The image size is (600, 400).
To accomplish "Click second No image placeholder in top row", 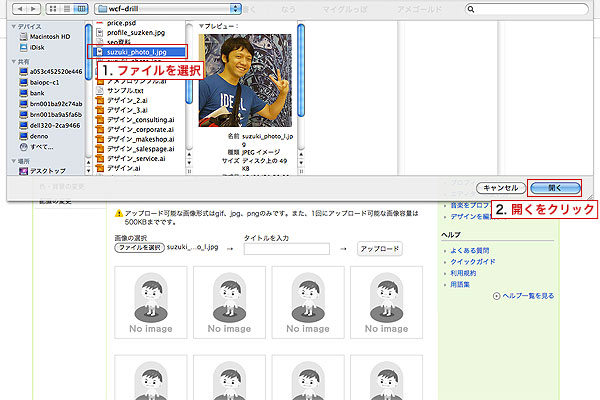I will [229, 302].
